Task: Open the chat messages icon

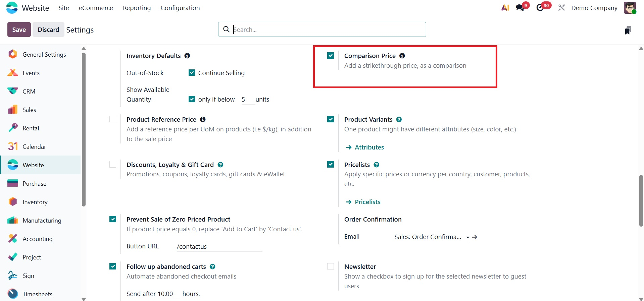Action: 520,8
